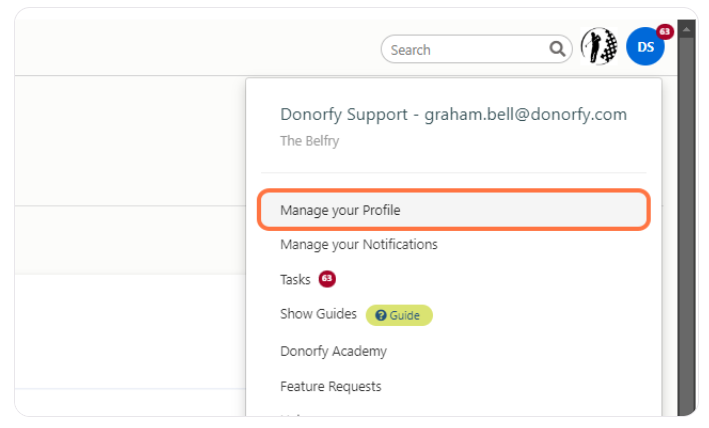Open Donorfy Academy link
This screenshot has height=428, width=709.
pos(333,351)
